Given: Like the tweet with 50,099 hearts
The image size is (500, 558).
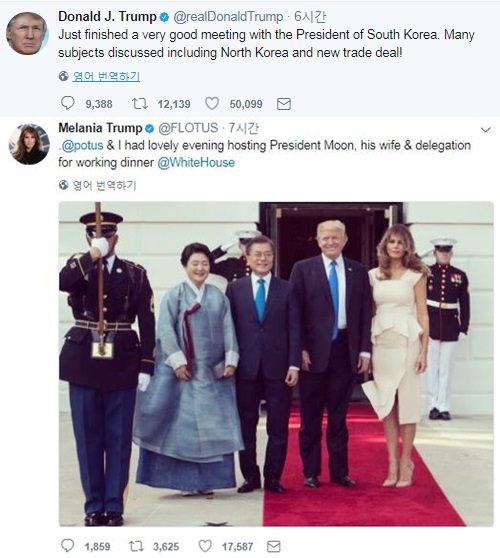Looking at the screenshot, I should point(212,104).
